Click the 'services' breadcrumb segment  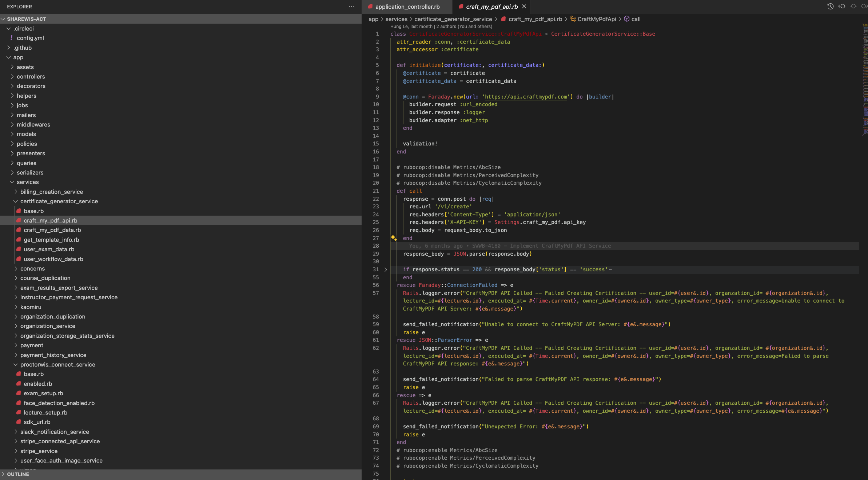tap(396, 19)
